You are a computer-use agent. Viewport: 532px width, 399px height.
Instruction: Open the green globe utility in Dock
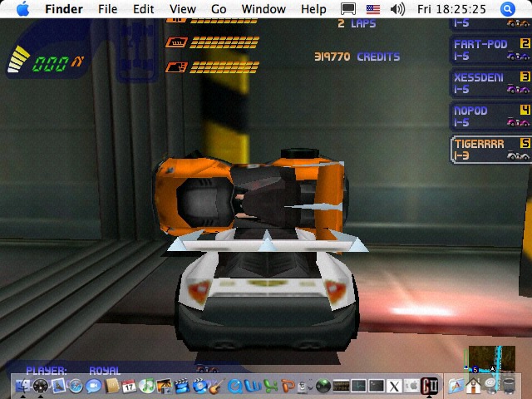pyautogui.click(x=323, y=386)
